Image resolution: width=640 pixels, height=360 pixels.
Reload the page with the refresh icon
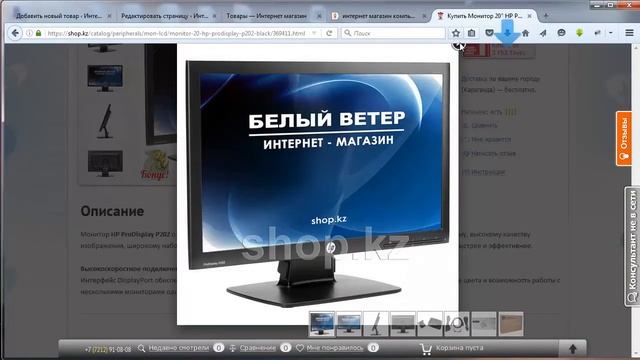329,33
